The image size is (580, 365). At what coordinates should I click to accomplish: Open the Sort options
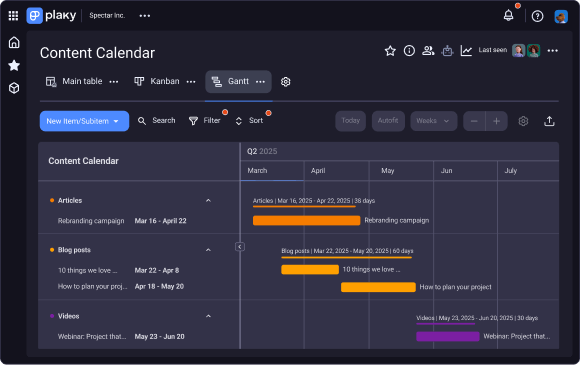tap(249, 121)
